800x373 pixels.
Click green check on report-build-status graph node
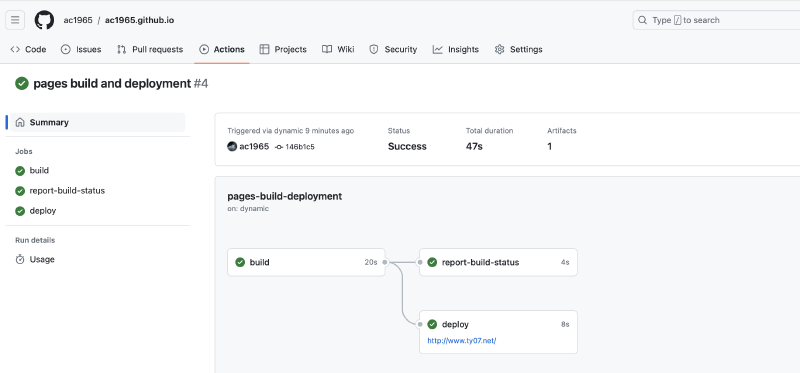pos(432,262)
